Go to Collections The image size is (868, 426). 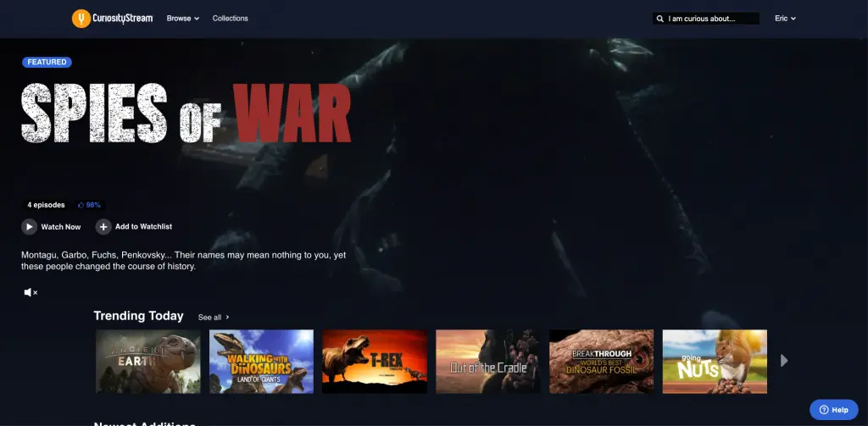click(231, 19)
